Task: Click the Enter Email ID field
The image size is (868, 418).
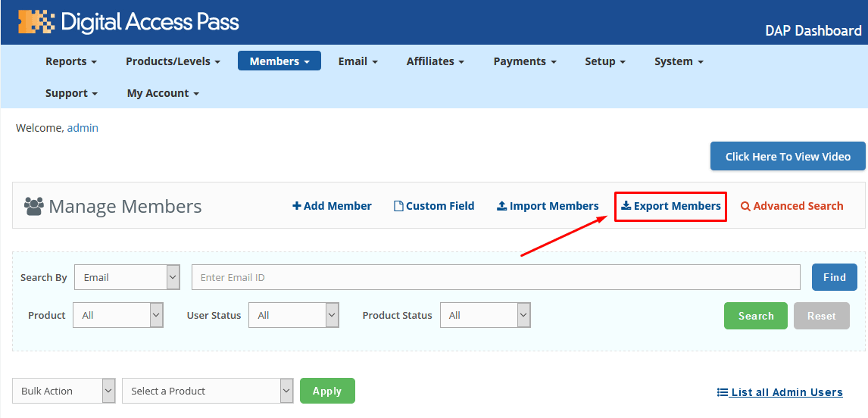Action: tap(496, 277)
